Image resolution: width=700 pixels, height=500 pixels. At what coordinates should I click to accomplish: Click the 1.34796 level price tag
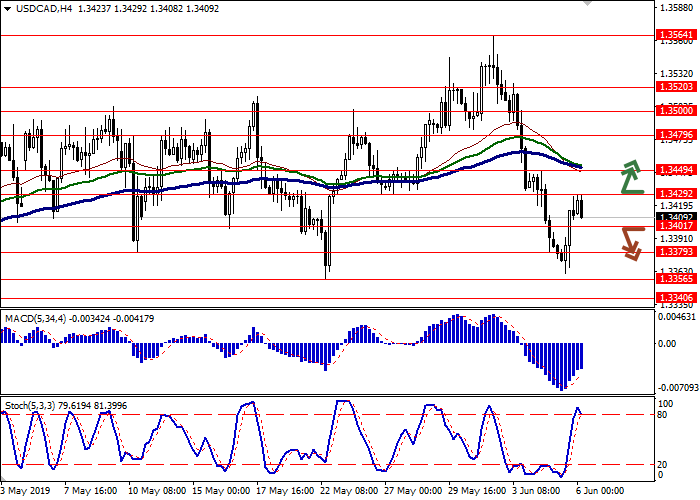[x=676, y=134]
